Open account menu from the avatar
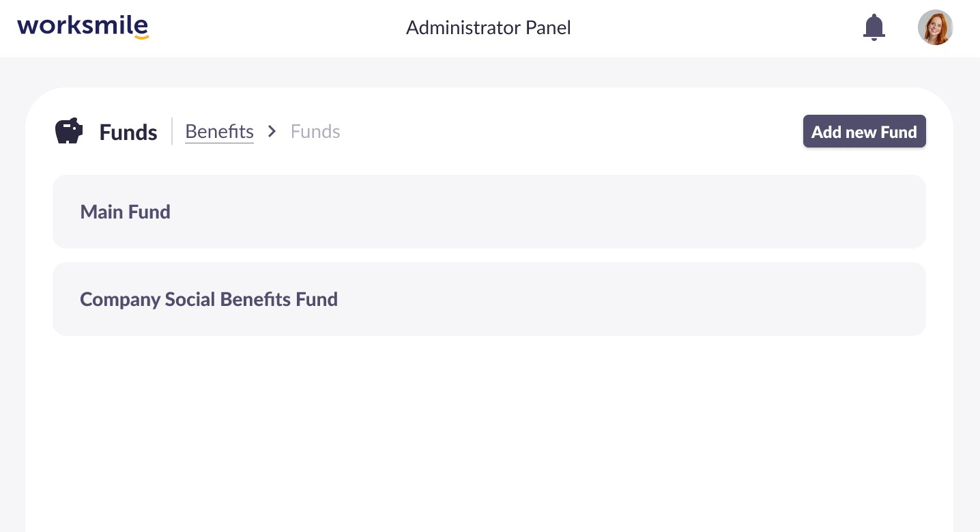 click(935, 27)
